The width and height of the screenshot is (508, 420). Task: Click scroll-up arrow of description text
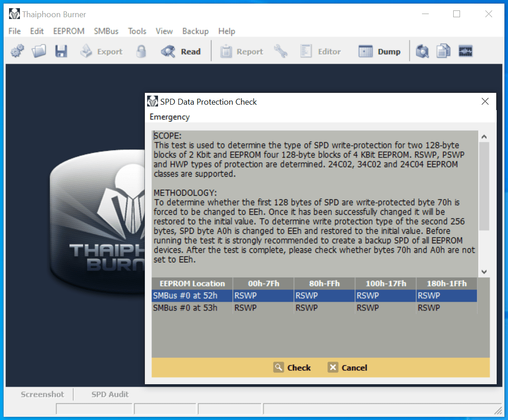coord(484,136)
